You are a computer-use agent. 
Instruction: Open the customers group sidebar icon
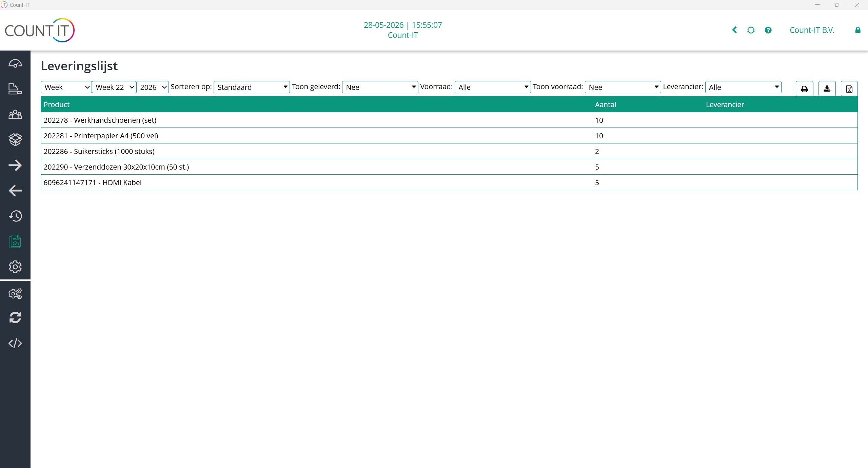[15, 115]
